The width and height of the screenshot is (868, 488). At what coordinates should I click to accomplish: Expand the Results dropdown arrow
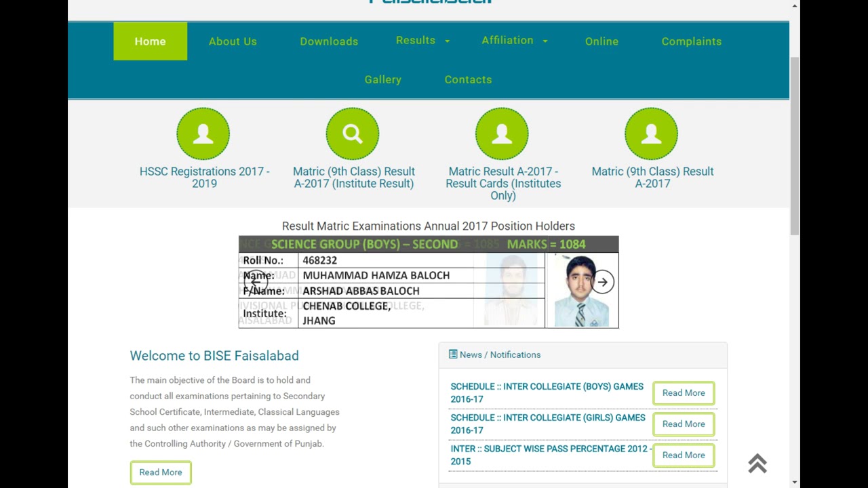tap(447, 41)
